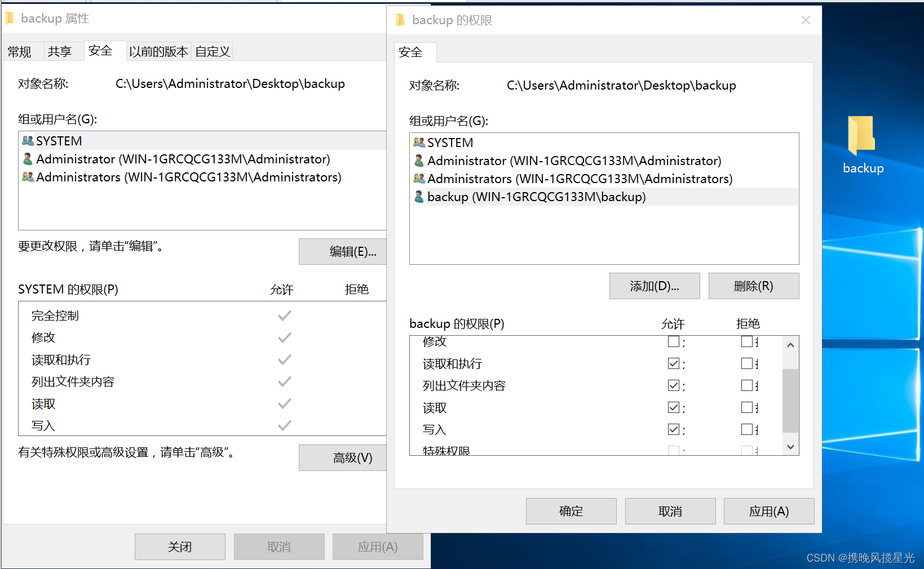Open the 自定义 tab
The height and width of the screenshot is (569, 924).
coord(213,52)
